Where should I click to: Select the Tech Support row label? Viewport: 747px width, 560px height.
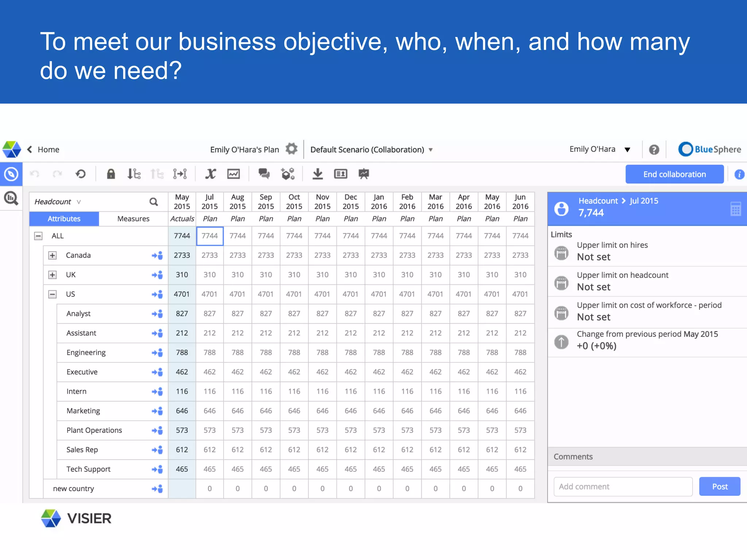coord(88,469)
